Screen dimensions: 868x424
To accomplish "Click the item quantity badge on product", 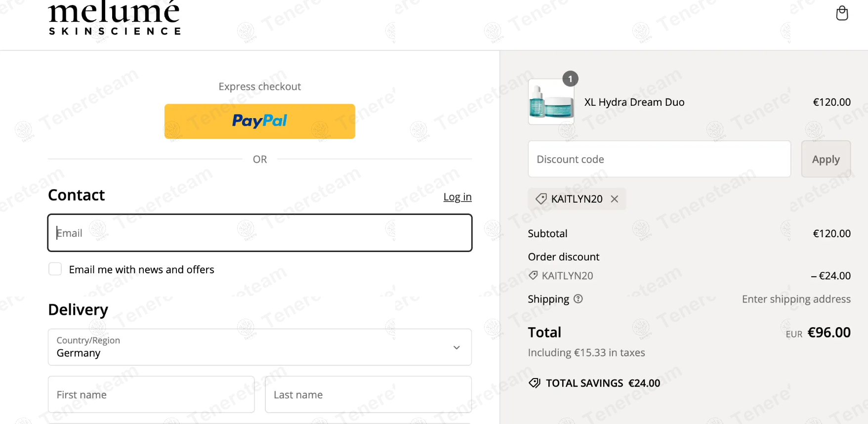I will tap(570, 79).
